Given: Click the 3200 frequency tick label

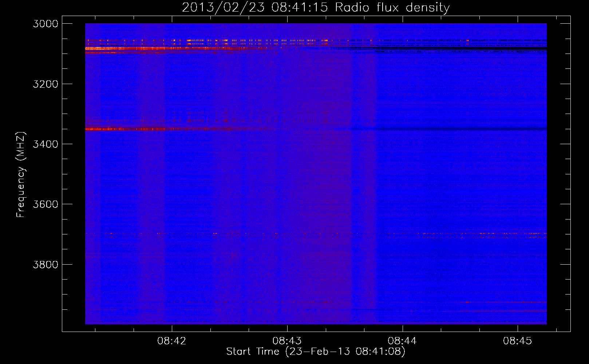Looking at the screenshot, I should pyautogui.click(x=46, y=84).
